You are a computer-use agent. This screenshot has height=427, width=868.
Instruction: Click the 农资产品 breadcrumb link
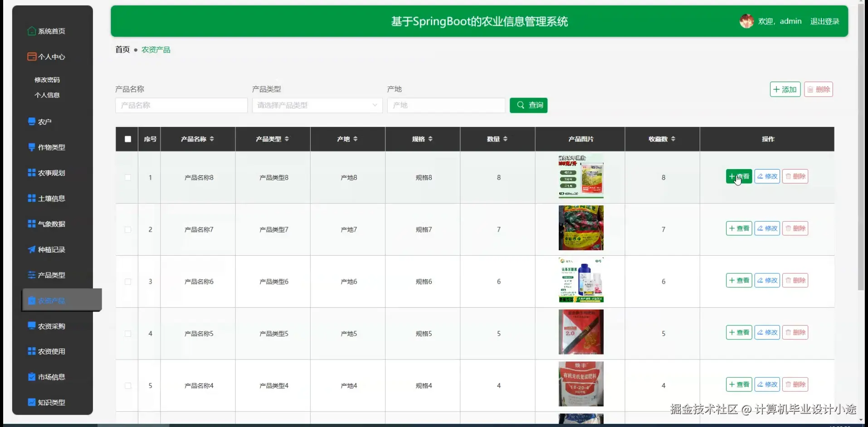click(156, 49)
